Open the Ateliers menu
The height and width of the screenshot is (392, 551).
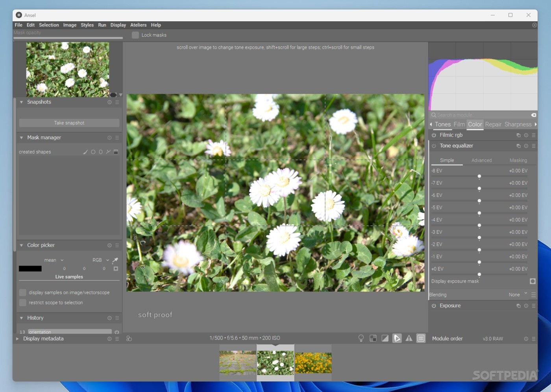pyautogui.click(x=139, y=25)
